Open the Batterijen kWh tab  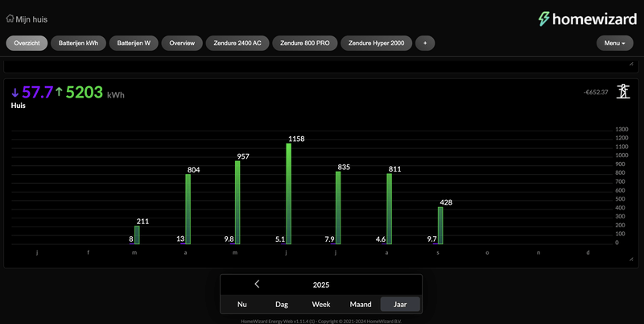[78, 43]
